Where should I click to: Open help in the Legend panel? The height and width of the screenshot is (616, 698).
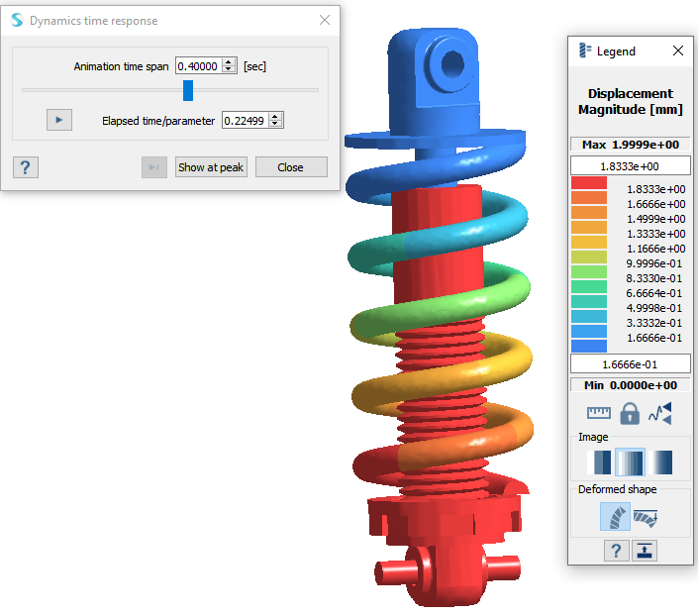click(616, 551)
